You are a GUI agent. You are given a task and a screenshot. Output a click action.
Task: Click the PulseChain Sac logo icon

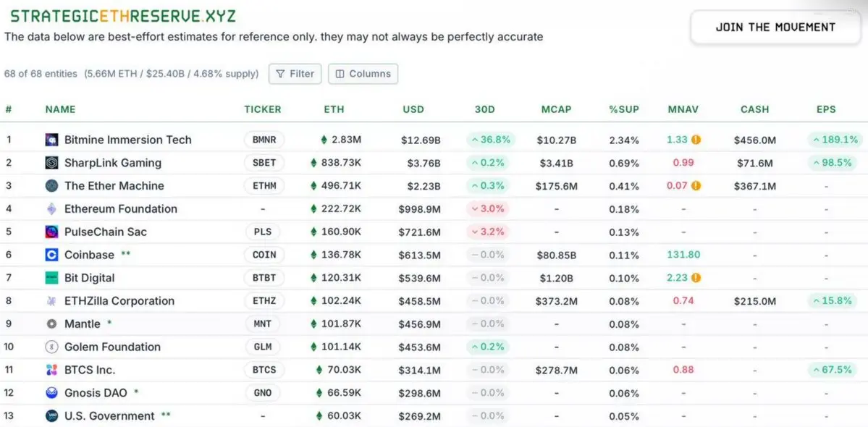click(x=51, y=232)
